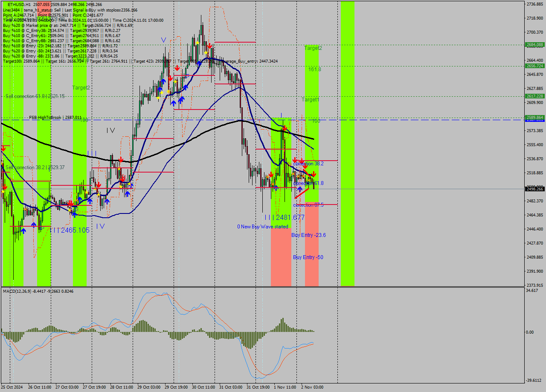
Task: Click the 'Sell correction 38.2 | 2529.37' label
Action: click(x=35, y=167)
